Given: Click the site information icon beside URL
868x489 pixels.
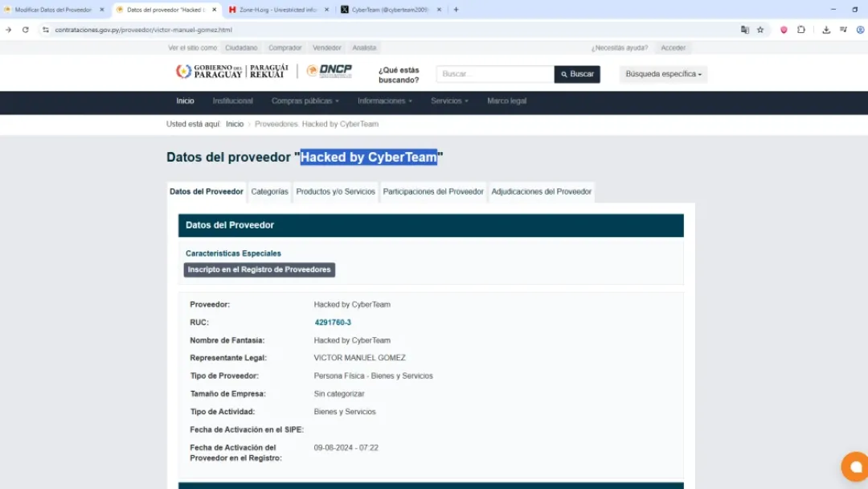Looking at the screenshot, I should pos(46,30).
